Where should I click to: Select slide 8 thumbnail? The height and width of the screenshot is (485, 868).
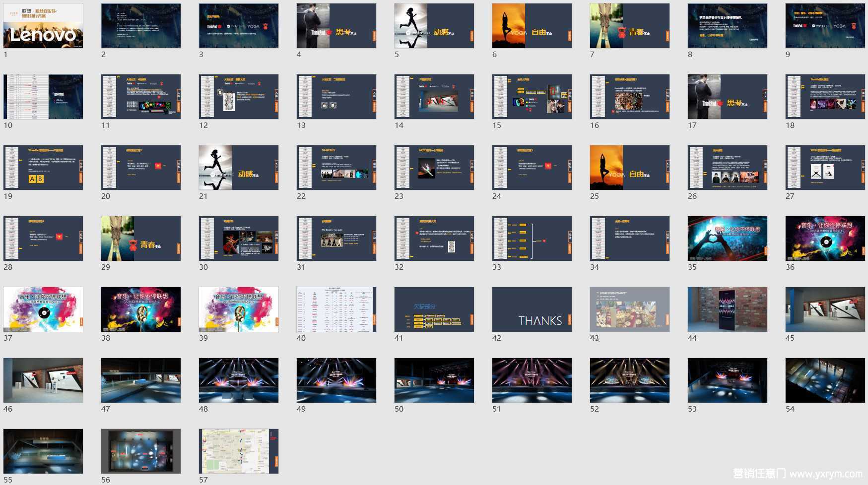click(x=728, y=26)
